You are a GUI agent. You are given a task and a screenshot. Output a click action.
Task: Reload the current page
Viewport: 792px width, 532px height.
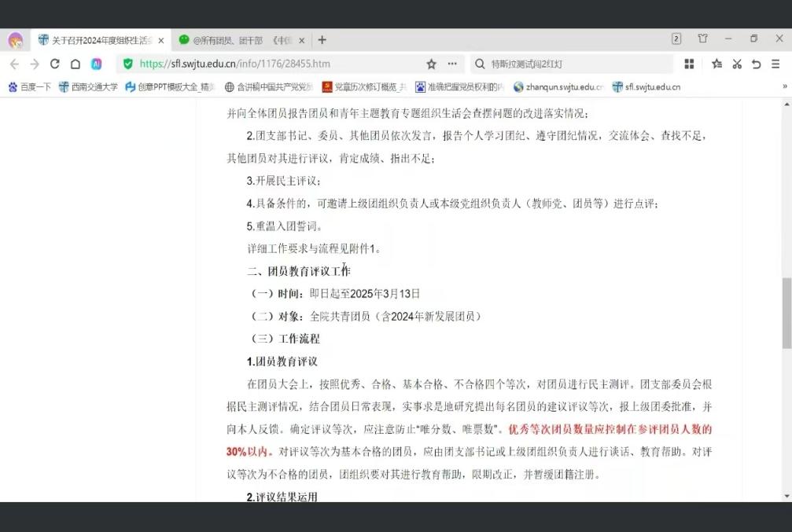pos(54,64)
